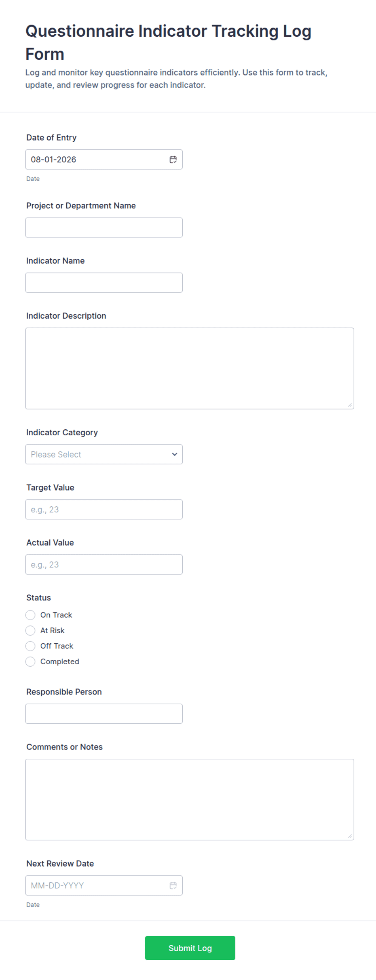Open calendar icon in Next Review Date
Image resolution: width=376 pixels, height=980 pixels.
173,886
